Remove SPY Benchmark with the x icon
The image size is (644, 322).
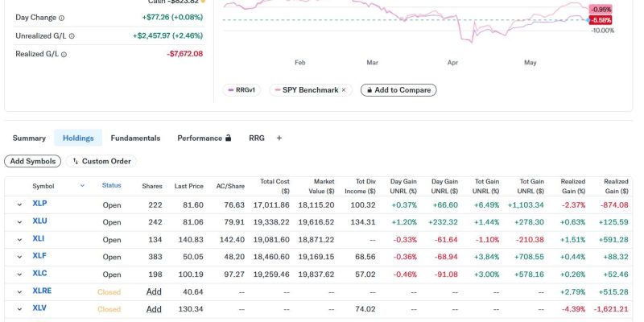pos(344,90)
